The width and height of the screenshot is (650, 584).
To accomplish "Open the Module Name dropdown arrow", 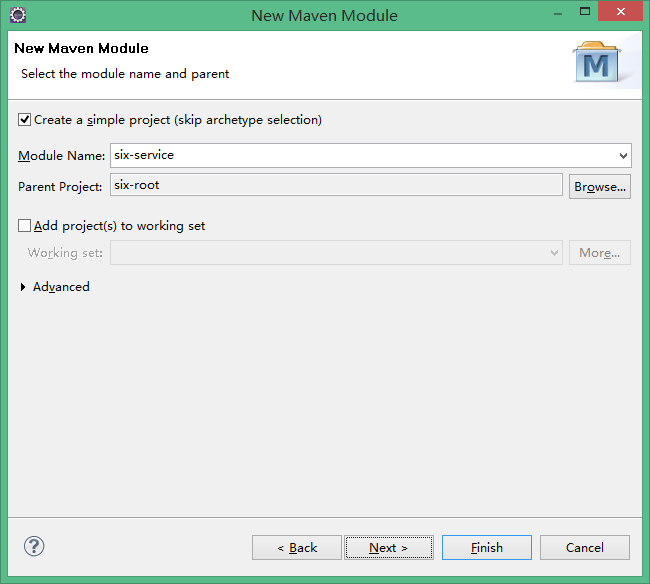I will pos(623,156).
